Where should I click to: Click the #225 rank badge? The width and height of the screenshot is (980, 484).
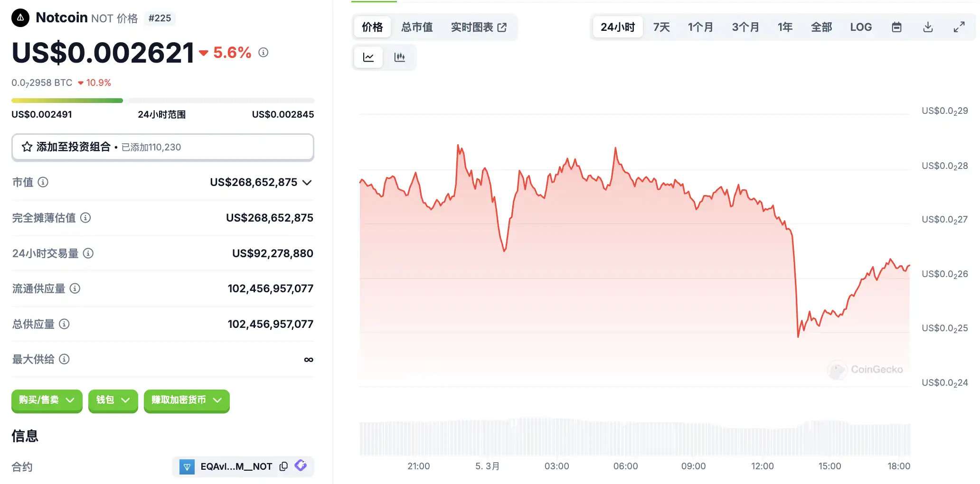[160, 18]
